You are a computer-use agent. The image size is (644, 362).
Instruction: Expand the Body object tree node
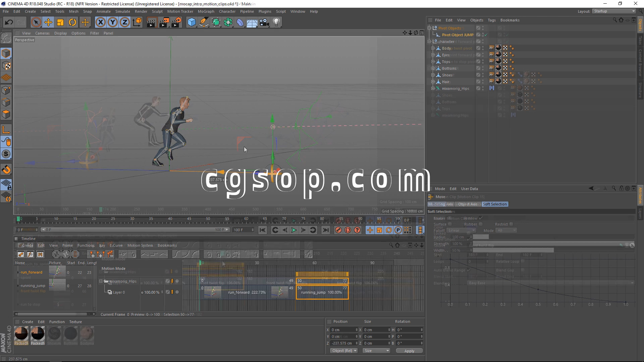coord(433,48)
